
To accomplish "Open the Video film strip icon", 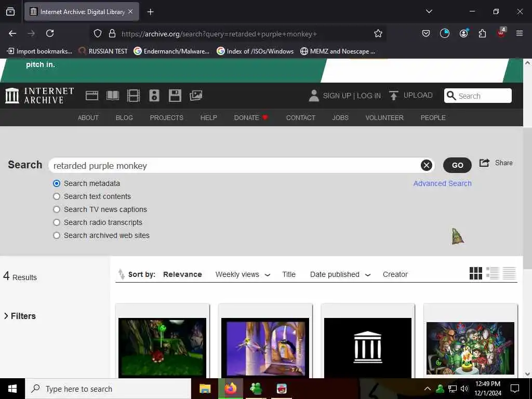I will [x=134, y=96].
